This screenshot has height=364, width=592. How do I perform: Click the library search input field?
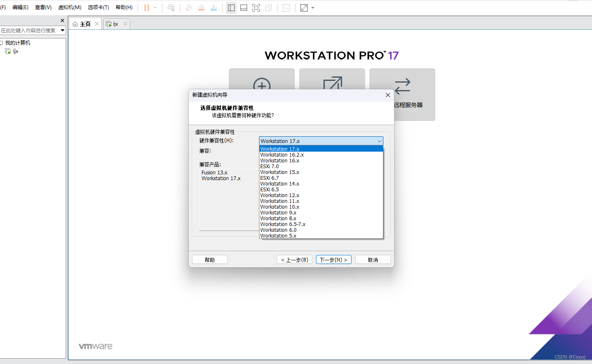click(29, 30)
